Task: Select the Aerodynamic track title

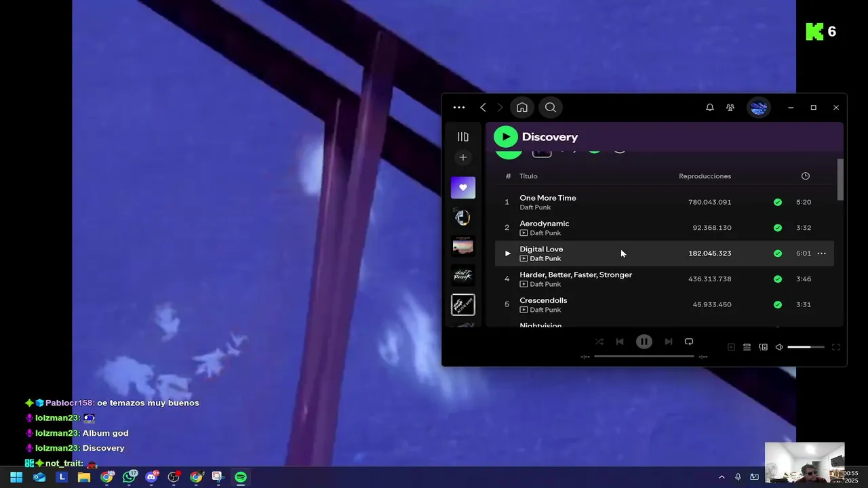Action: [545, 224]
